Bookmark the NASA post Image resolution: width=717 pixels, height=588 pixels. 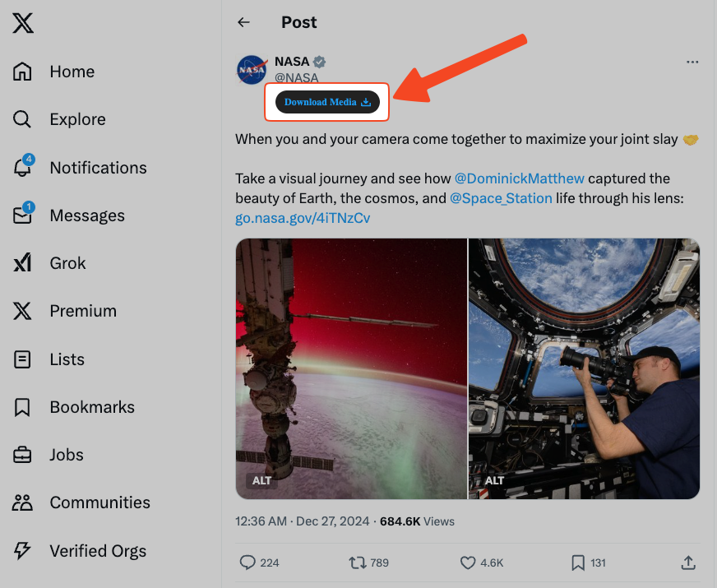578,563
